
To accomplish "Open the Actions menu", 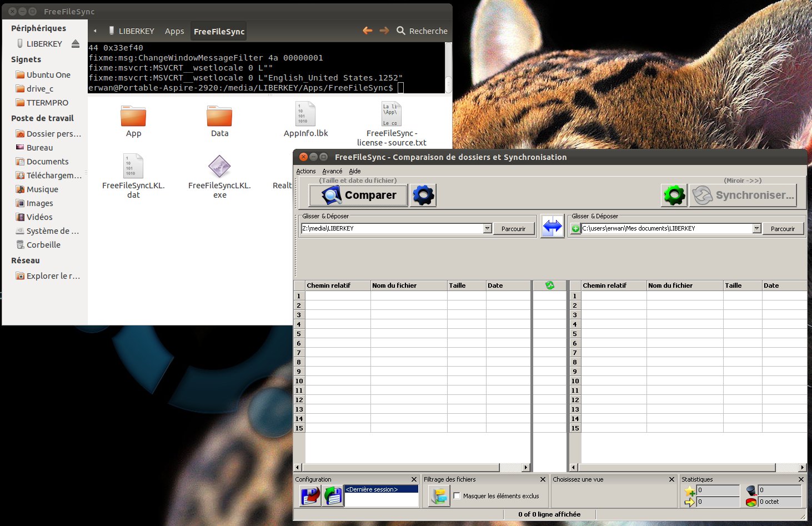I will (x=305, y=171).
